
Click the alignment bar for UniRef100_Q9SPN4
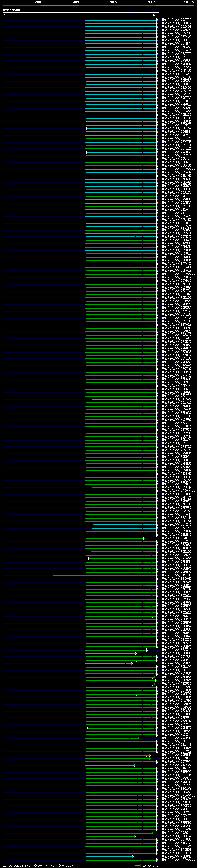point(112,738)
